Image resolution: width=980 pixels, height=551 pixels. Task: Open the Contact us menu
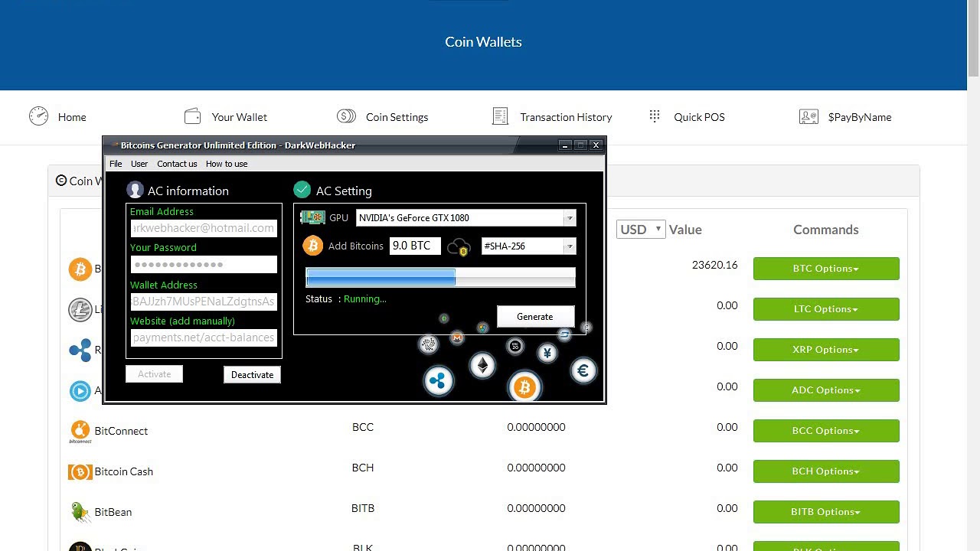177,164
